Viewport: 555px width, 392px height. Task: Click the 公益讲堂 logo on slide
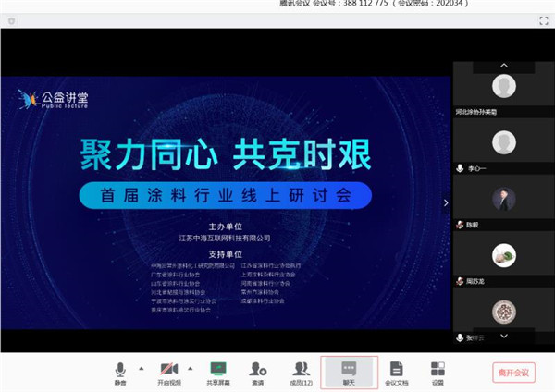52,98
